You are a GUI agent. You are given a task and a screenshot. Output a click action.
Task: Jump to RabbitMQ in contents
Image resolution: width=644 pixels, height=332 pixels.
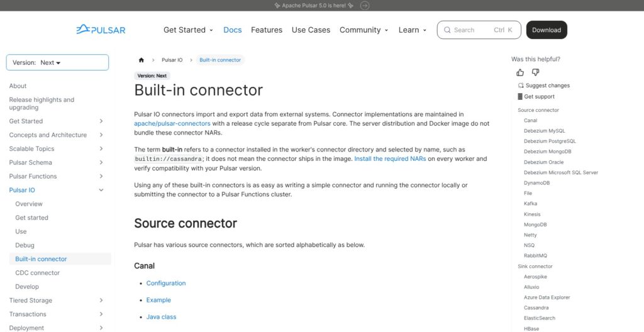[535, 255]
